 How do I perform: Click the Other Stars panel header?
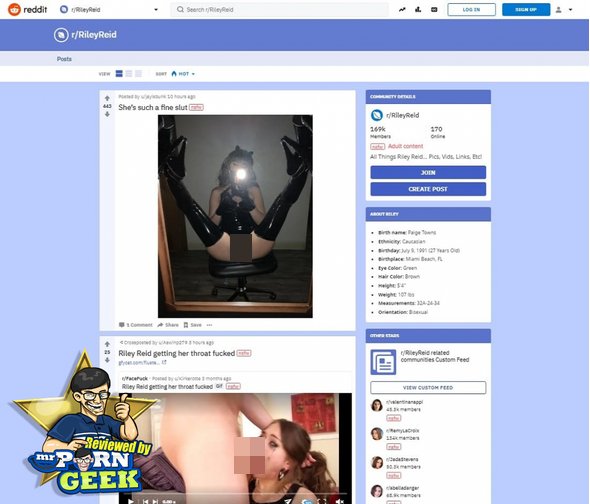(x=428, y=335)
